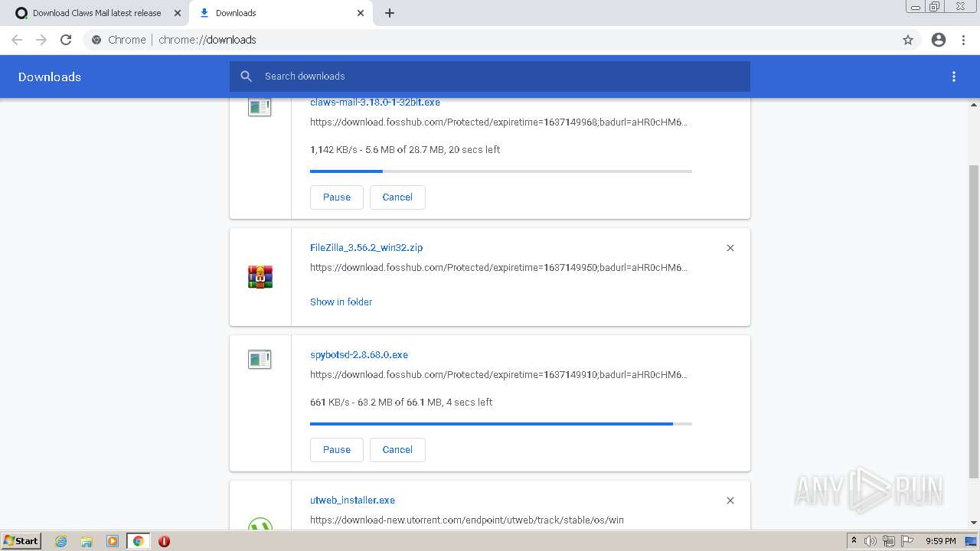This screenshot has height=551, width=980.
Task: Open spybotsd-2.8.68.0.exe file link
Action: [x=359, y=355]
